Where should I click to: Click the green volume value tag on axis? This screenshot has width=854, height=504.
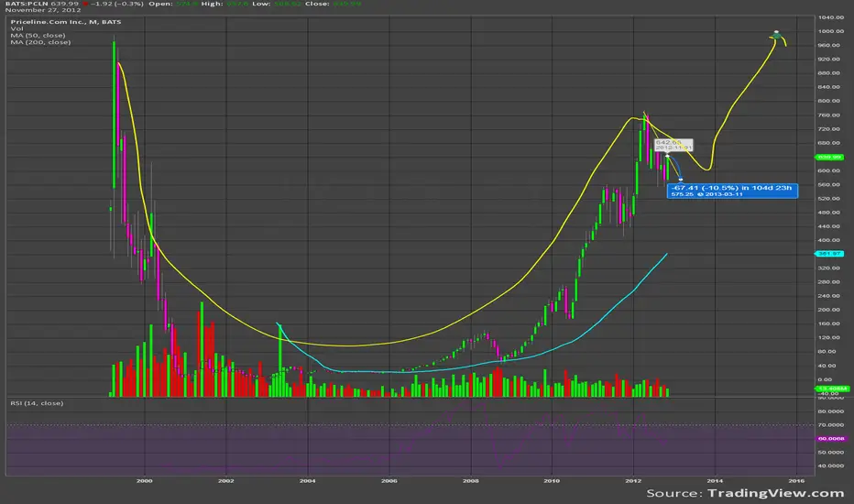[832, 389]
